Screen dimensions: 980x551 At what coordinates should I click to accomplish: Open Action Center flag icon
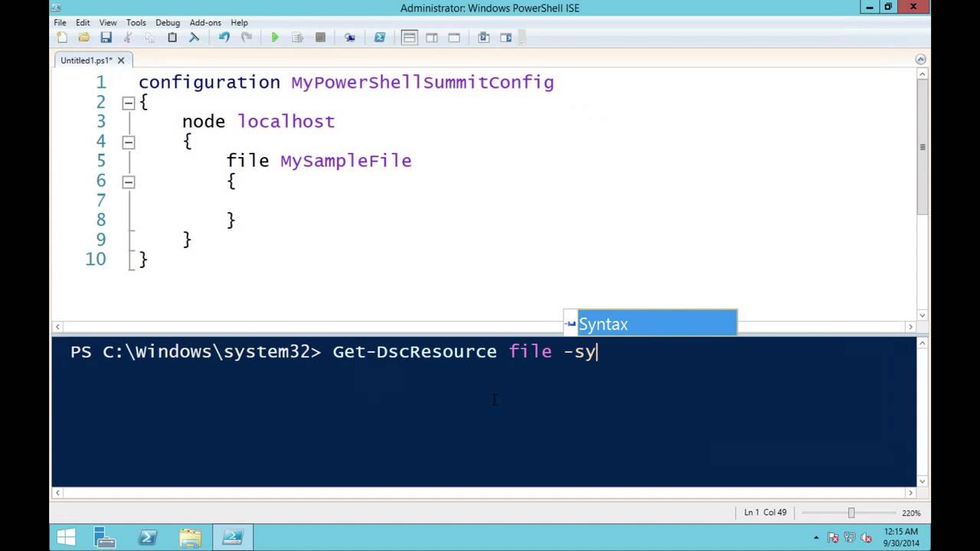click(x=833, y=538)
